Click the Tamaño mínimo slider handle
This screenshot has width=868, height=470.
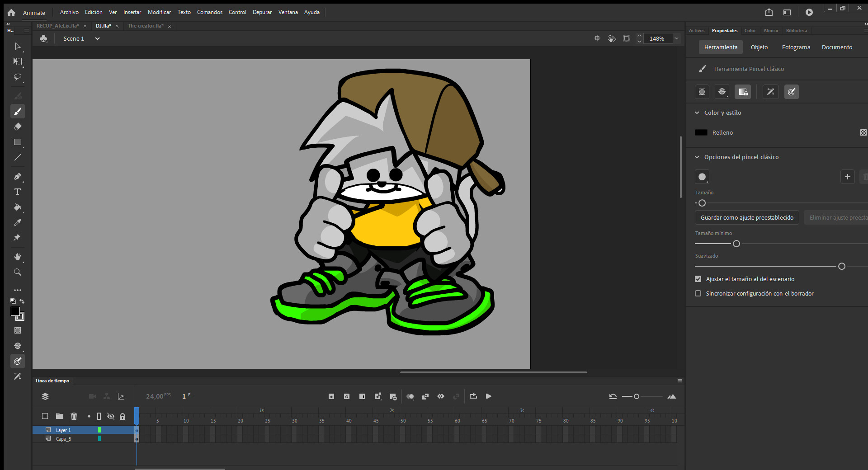click(x=736, y=244)
